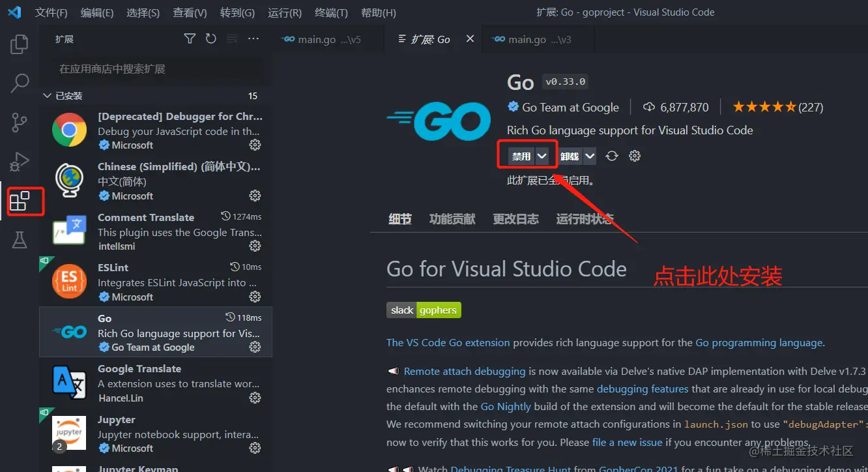Image resolution: width=868 pixels, height=472 pixels.
Task: Click the slack gophers badge
Action: 424,310
